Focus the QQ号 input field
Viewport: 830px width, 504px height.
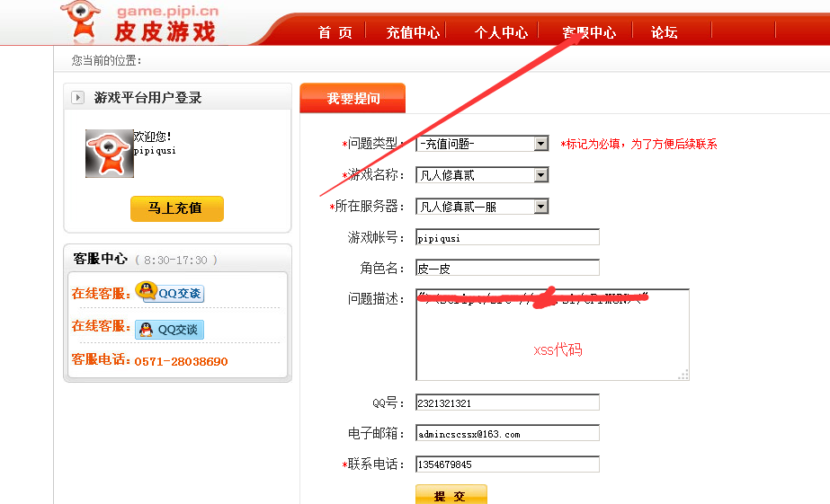pos(508,402)
